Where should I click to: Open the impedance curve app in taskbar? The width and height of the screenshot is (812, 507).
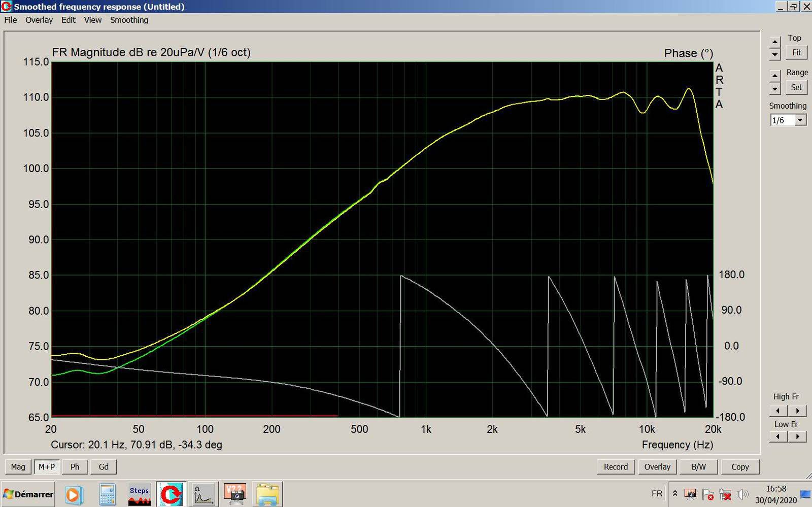(204, 494)
